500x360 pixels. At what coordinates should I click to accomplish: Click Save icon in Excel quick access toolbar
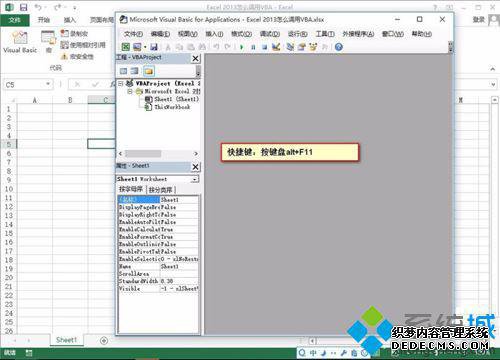(23, 7)
